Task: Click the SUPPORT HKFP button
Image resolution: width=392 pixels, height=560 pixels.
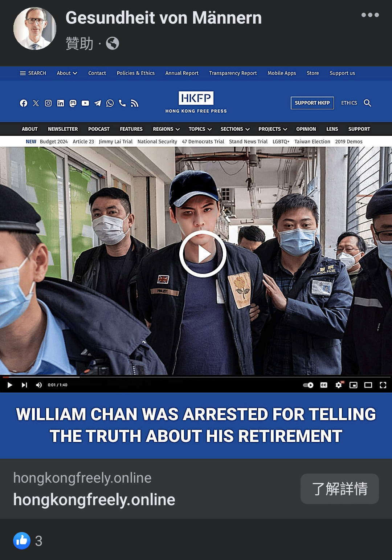Action: point(312,103)
